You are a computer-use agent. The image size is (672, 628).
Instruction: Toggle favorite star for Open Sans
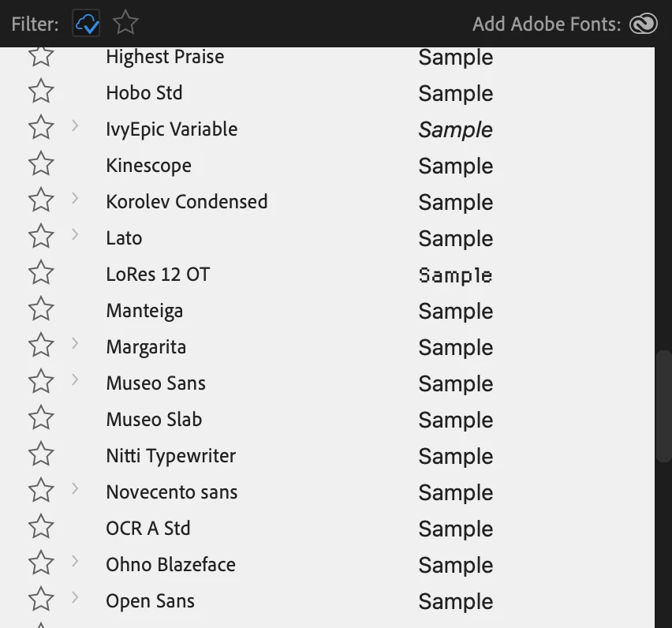[41, 600]
